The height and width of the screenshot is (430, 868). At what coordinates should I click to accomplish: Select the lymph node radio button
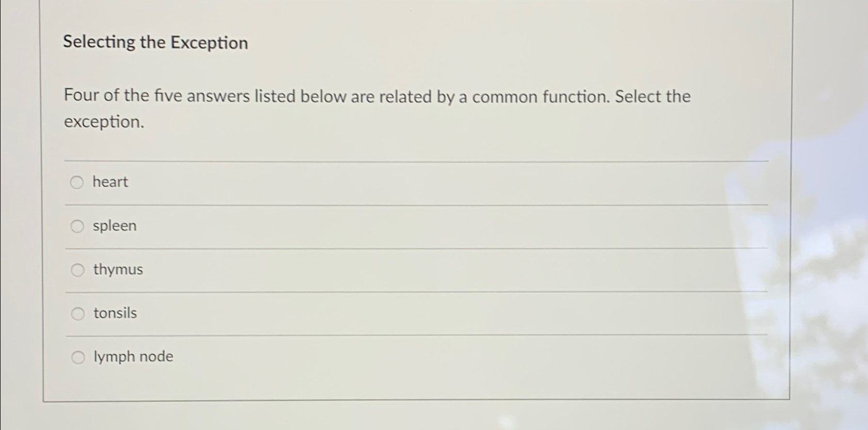click(x=77, y=357)
